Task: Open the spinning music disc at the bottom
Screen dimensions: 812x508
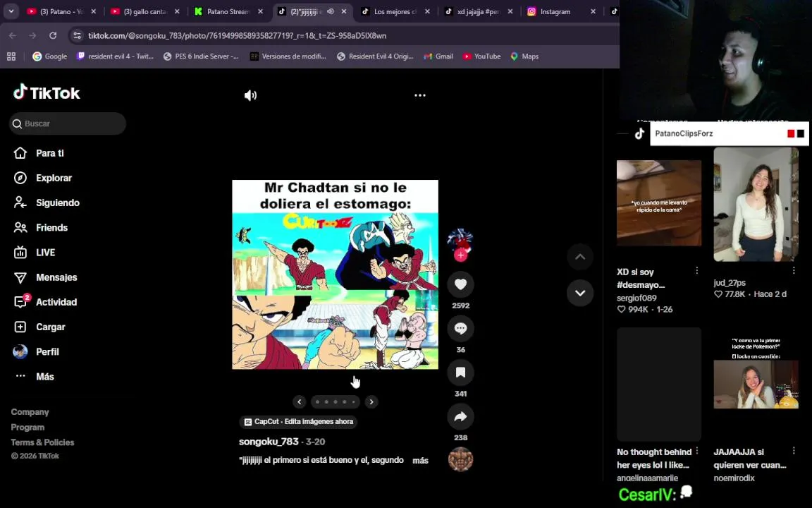Action: tap(460, 459)
